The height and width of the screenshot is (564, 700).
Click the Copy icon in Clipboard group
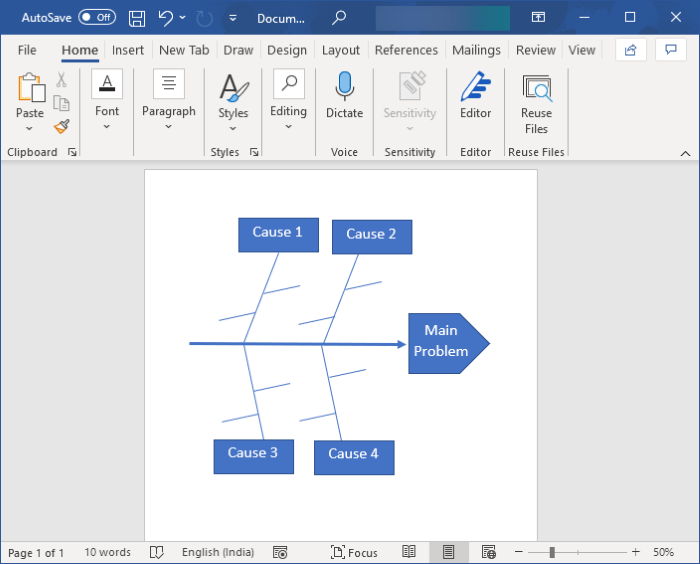coord(61,103)
